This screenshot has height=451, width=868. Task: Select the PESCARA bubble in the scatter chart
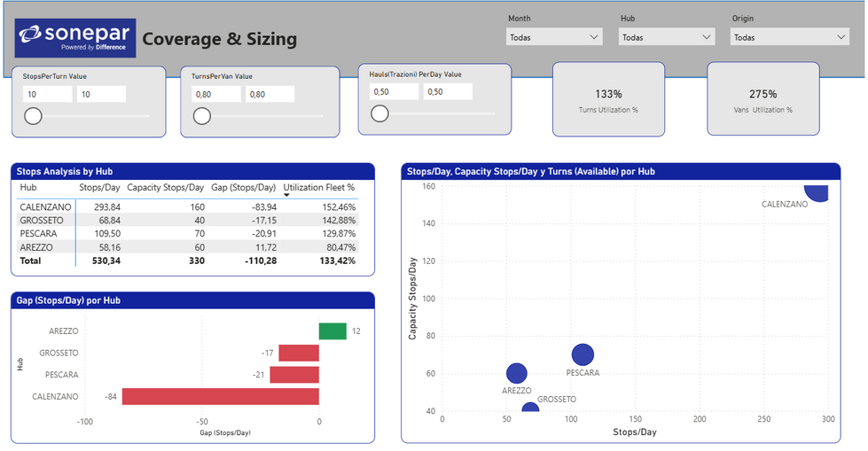[x=583, y=354]
